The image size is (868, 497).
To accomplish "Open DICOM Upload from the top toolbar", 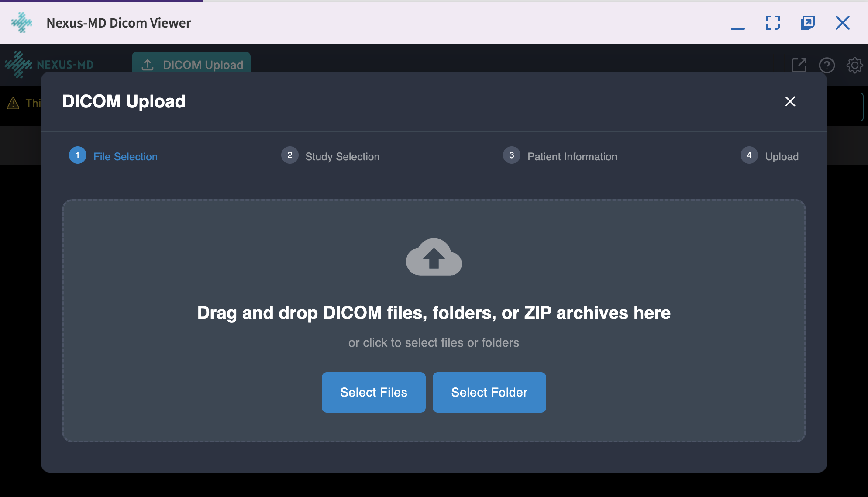I will click(191, 64).
